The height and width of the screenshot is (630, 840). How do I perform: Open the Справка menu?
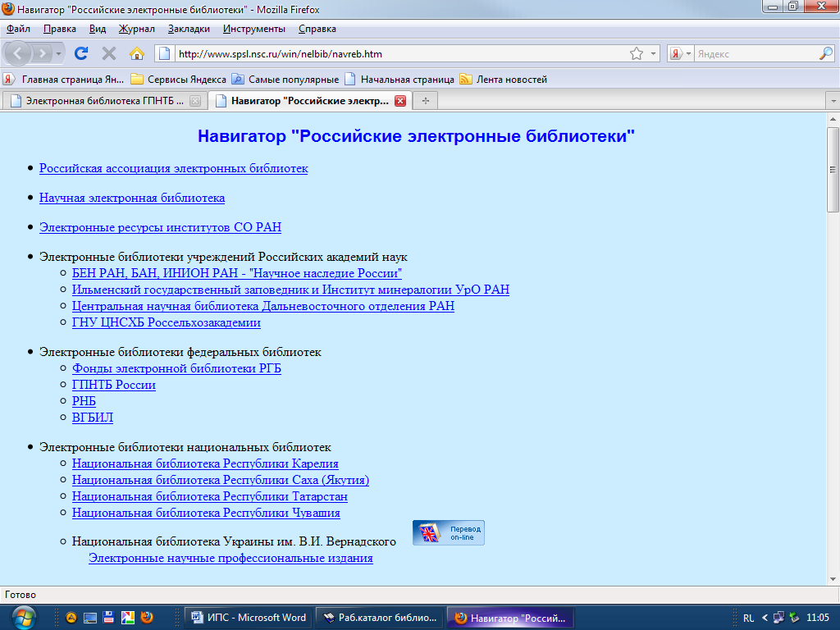point(317,29)
